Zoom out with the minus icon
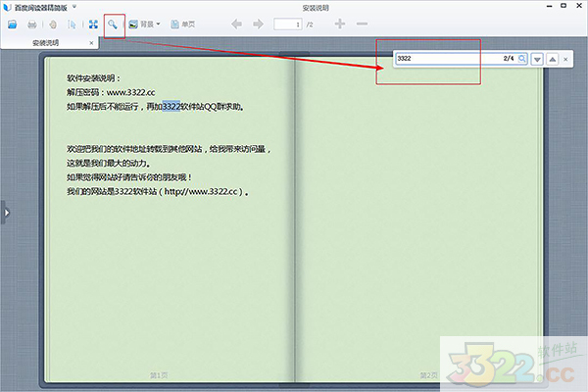Screen dimensions: 588x392 [x=362, y=24]
